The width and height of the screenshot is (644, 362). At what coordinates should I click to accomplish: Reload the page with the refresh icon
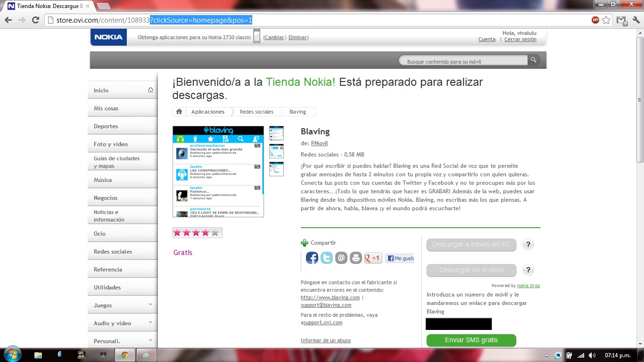click(35, 20)
